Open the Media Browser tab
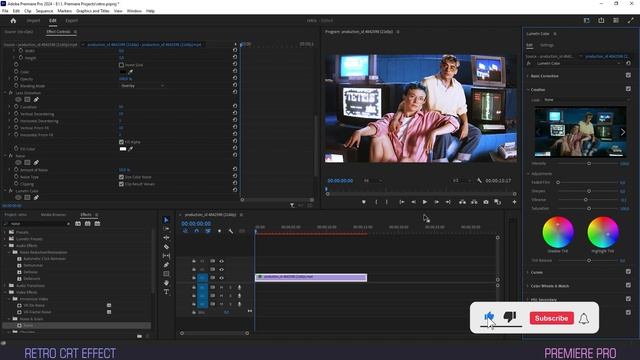Image resolution: width=640 pixels, height=360 pixels. [x=53, y=215]
